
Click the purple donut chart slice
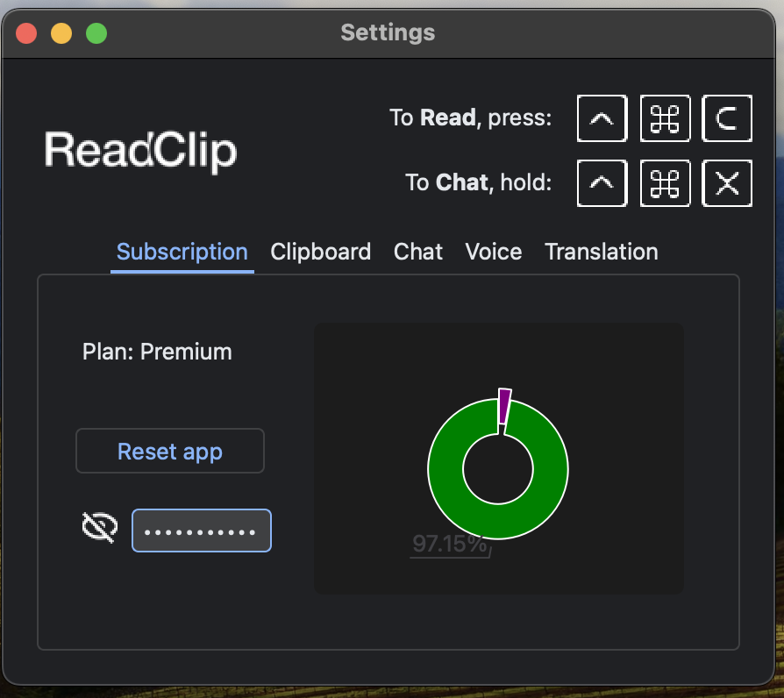(x=504, y=407)
